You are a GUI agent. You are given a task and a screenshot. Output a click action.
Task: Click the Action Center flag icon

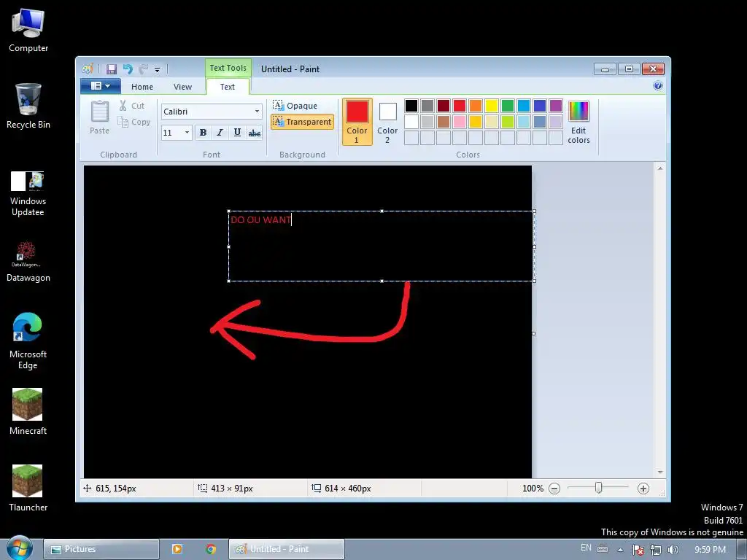(x=638, y=550)
